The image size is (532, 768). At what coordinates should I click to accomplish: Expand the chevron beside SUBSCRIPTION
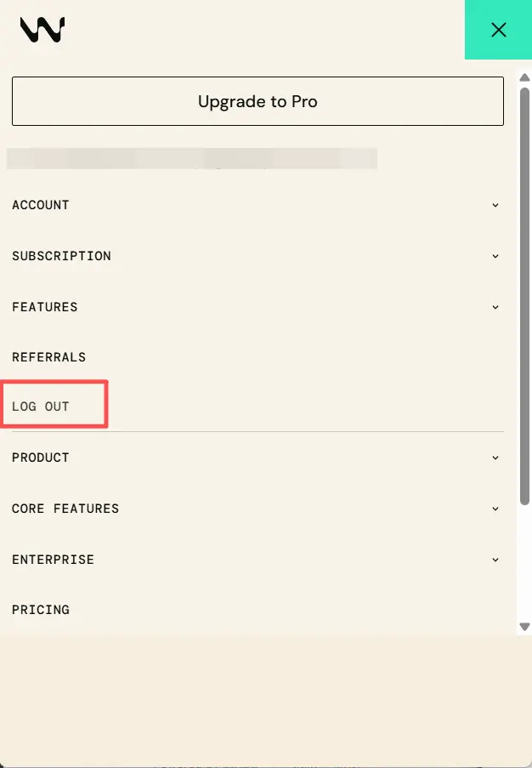click(495, 256)
